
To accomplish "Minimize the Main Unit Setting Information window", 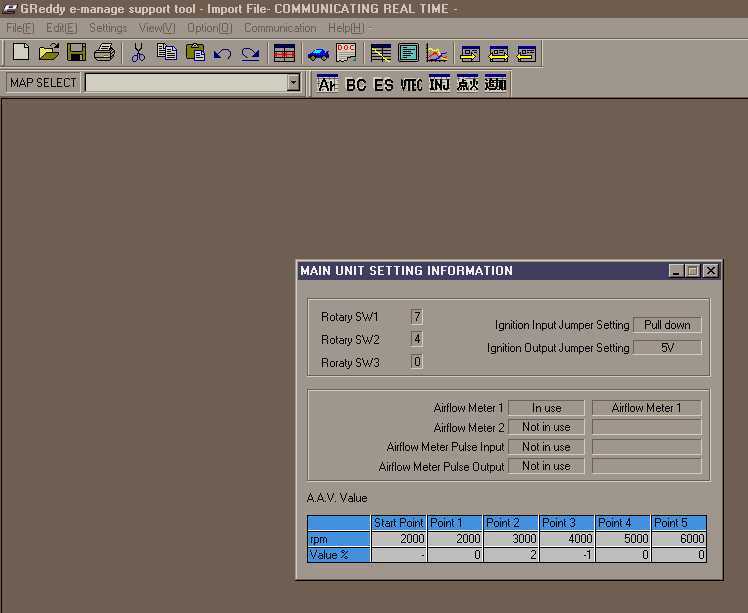I will [x=676, y=271].
